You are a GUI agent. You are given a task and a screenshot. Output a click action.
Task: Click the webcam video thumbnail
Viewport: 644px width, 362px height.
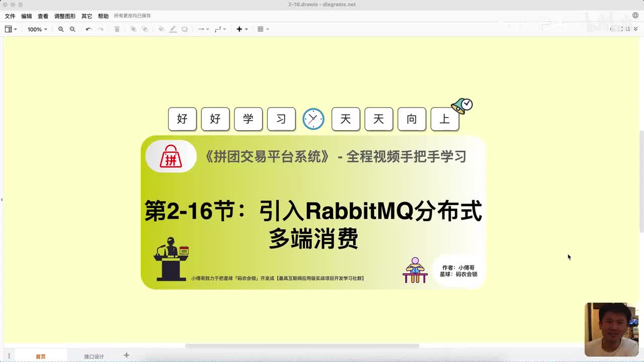612,329
